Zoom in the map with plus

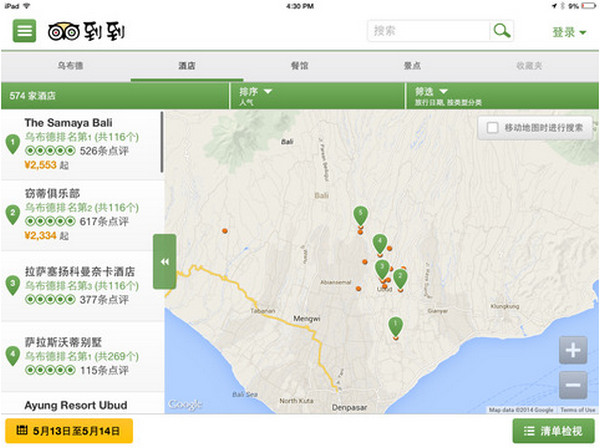(573, 350)
